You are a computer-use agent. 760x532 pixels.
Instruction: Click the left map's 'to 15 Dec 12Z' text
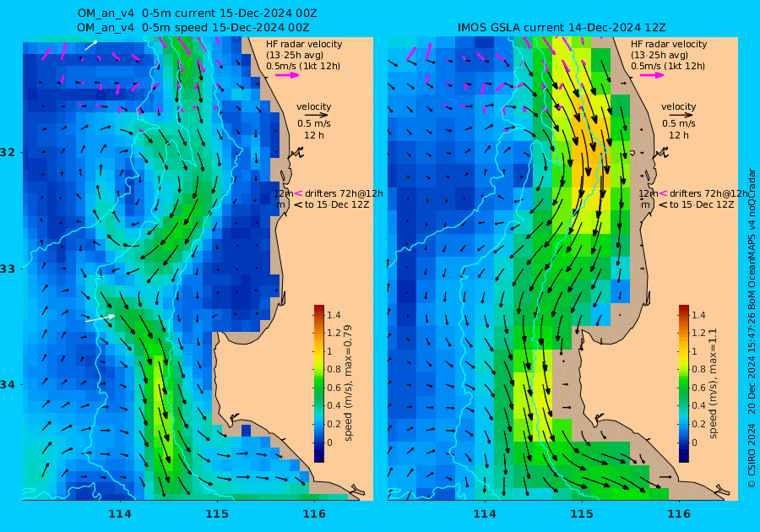coord(337,204)
